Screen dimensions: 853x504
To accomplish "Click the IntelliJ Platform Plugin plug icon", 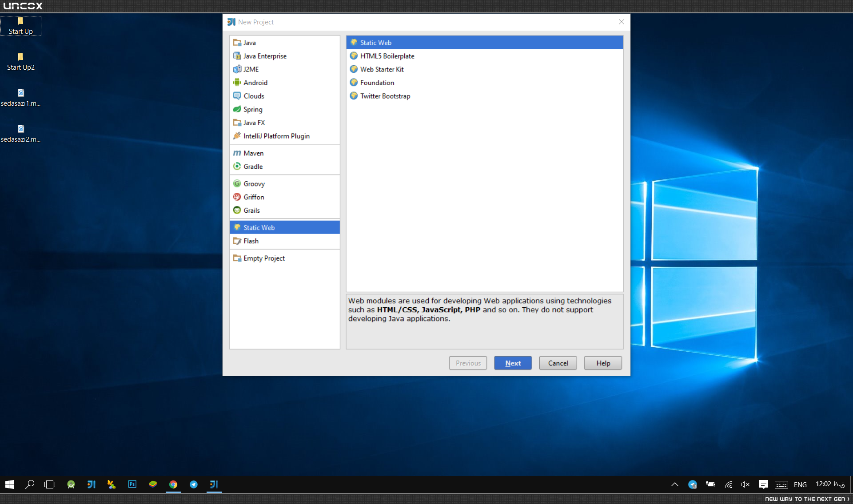I will coord(237,136).
